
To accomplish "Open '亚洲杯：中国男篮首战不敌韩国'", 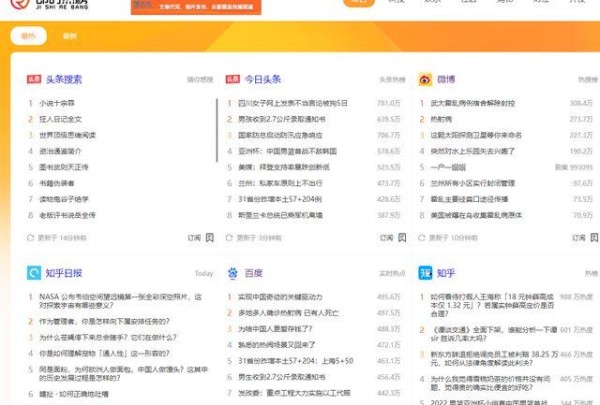I will coord(287,151).
